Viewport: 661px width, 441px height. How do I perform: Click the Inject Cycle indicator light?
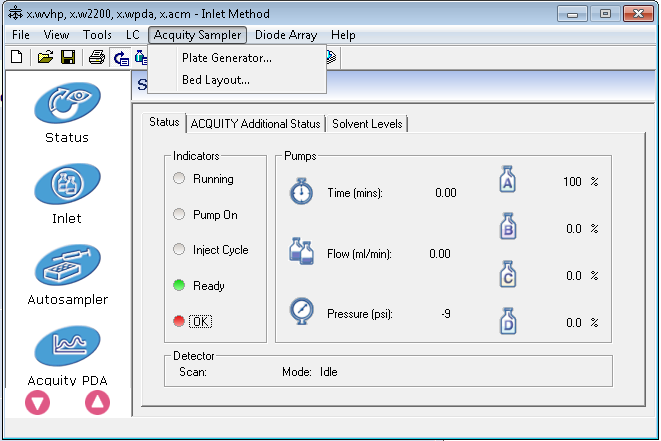tap(179, 249)
